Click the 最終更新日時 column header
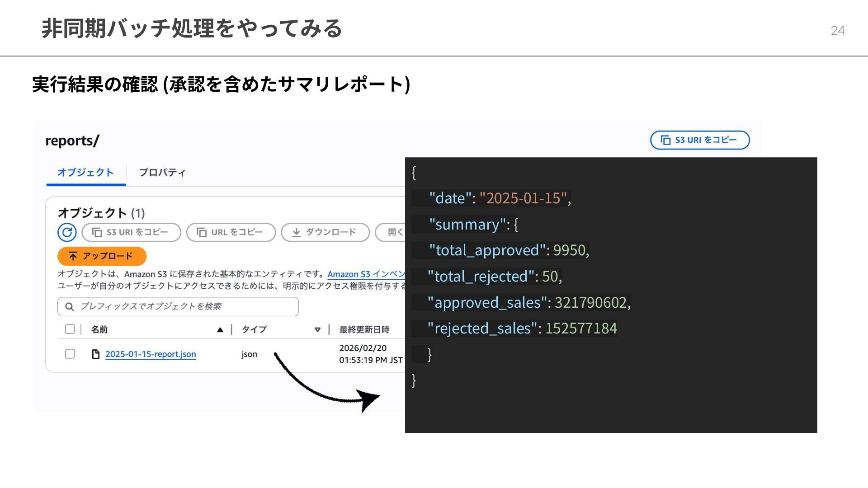Screen dimensions: 868x488 pyautogui.click(x=364, y=330)
